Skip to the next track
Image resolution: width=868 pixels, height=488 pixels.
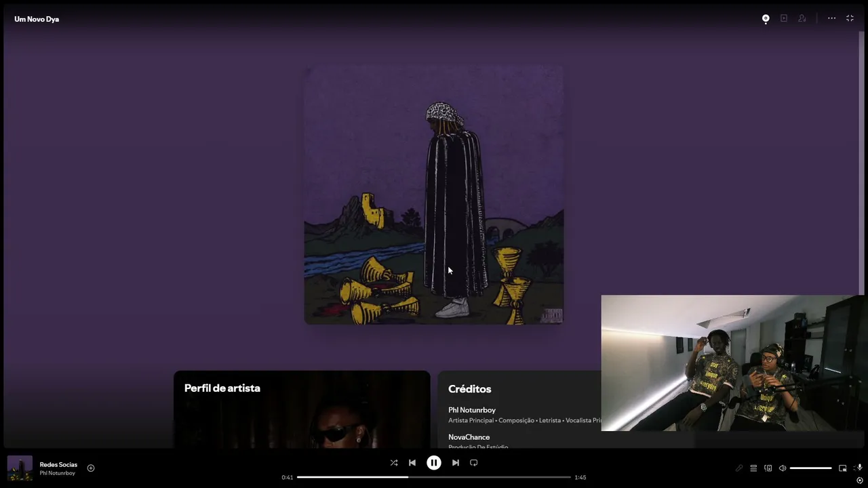tap(456, 463)
